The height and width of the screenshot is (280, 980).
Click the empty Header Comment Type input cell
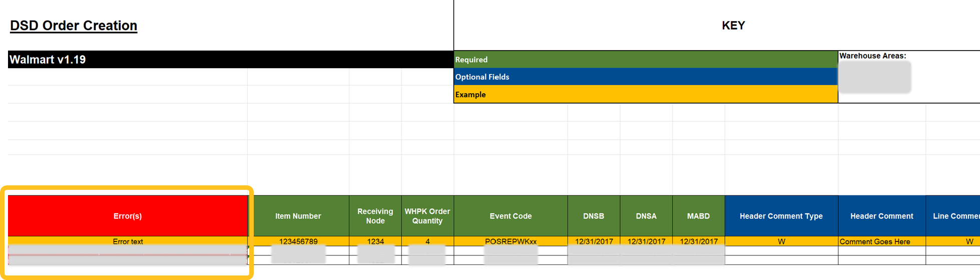pyautogui.click(x=781, y=251)
